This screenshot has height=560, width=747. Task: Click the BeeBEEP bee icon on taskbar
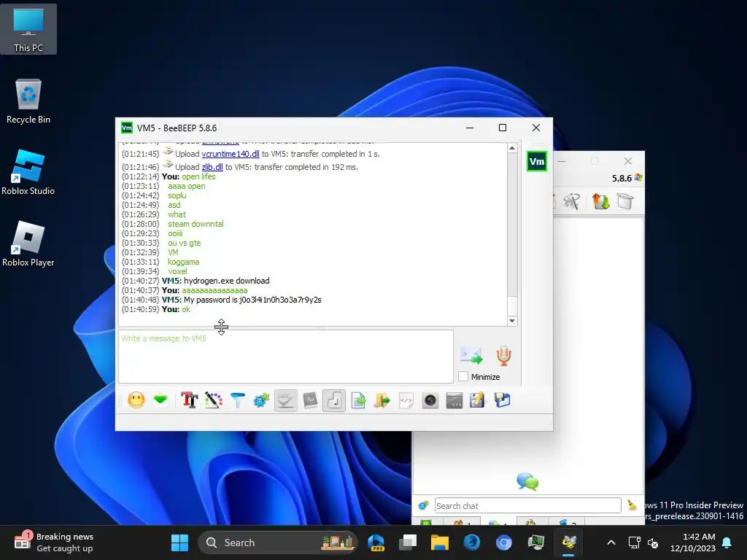pyautogui.click(x=569, y=542)
